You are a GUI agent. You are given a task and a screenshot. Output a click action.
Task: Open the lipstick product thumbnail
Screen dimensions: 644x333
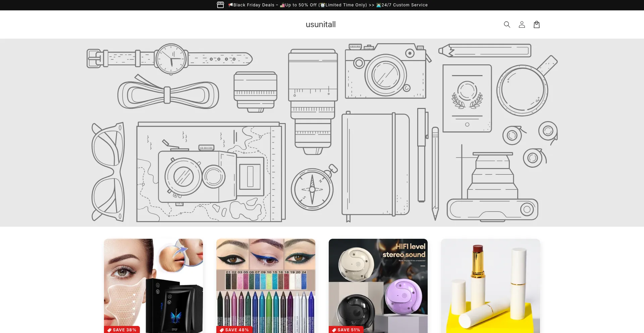pos(490,286)
